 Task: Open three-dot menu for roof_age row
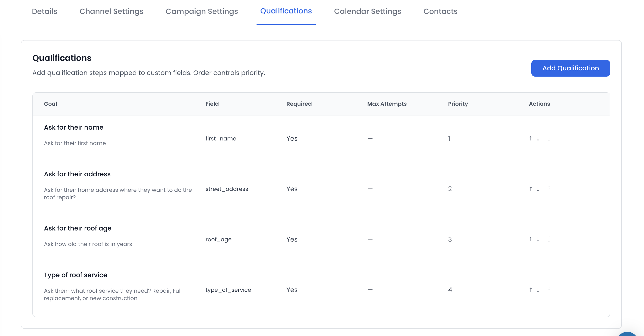tap(549, 239)
